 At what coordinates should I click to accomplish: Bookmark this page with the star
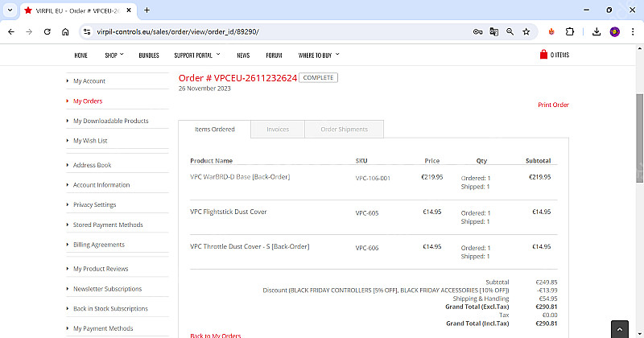tap(526, 31)
